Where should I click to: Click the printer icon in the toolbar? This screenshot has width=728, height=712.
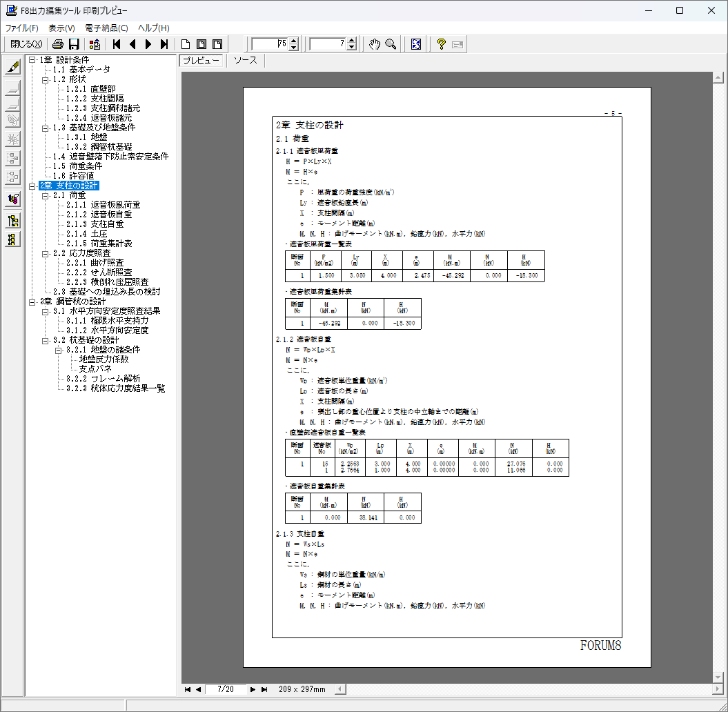click(x=58, y=44)
